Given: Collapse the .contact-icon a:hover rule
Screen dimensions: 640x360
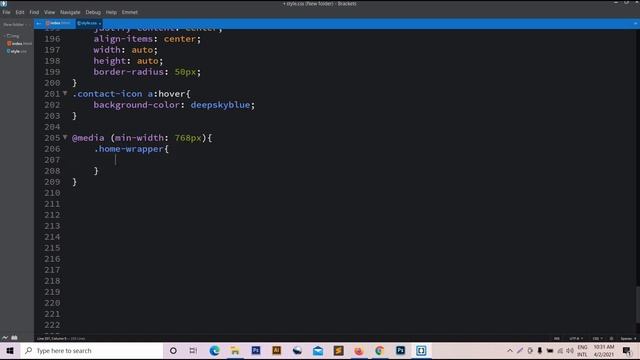Looking at the screenshot, I should 65,93.
